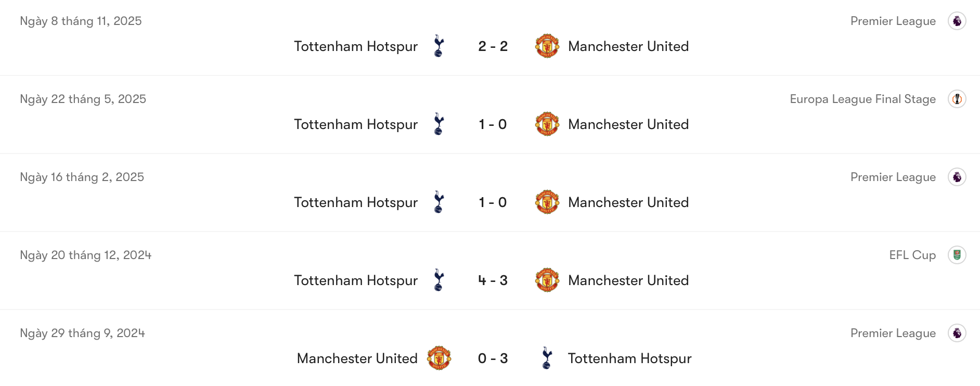This screenshot has width=980, height=386.
Task: Select the Tottenham Hotspur crest in the 2-2 match
Action: [x=439, y=46]
